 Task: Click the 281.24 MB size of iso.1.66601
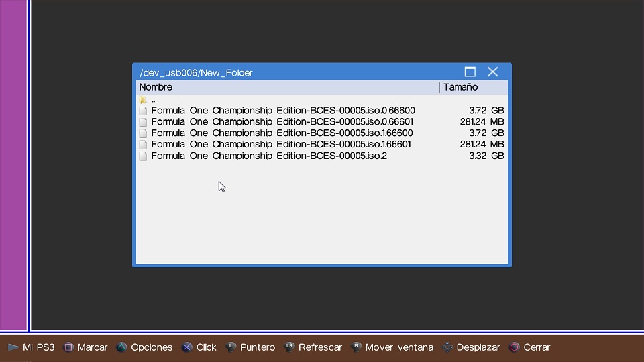(x=482, y=145)
